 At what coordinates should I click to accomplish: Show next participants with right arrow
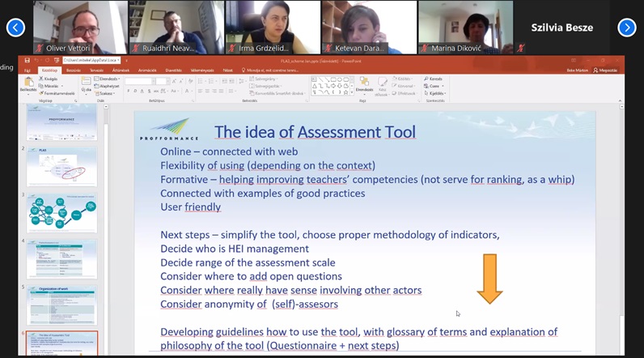point(627,28)
